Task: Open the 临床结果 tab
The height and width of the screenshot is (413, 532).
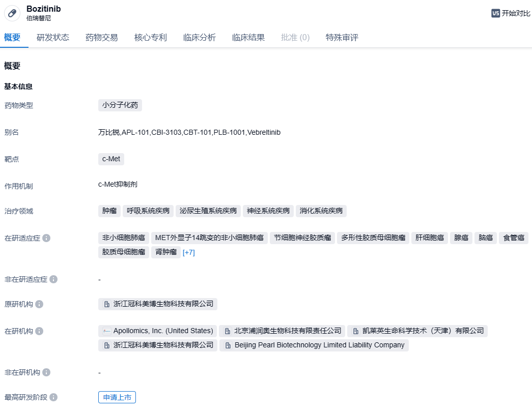Action: tap(248, 38)
